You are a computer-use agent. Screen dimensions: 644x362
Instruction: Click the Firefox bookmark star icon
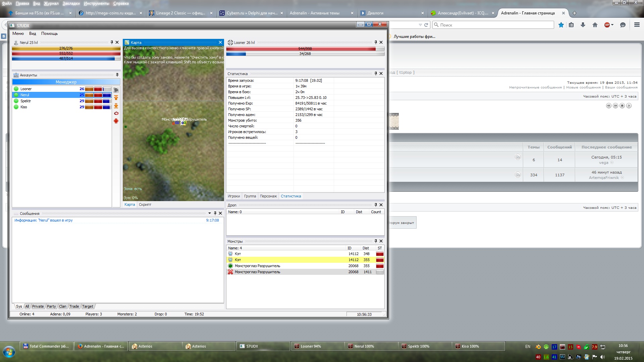(x=561, y=25)
